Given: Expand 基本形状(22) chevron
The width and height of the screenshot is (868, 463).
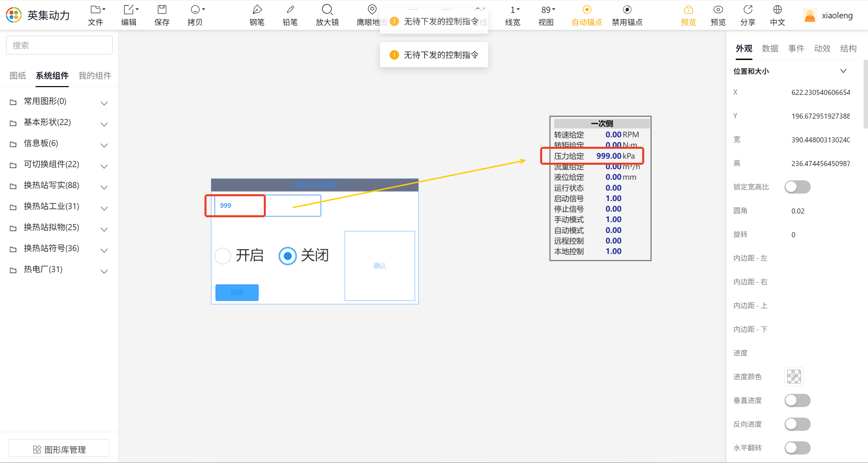Looking at the screenshot, I should 104,124.
